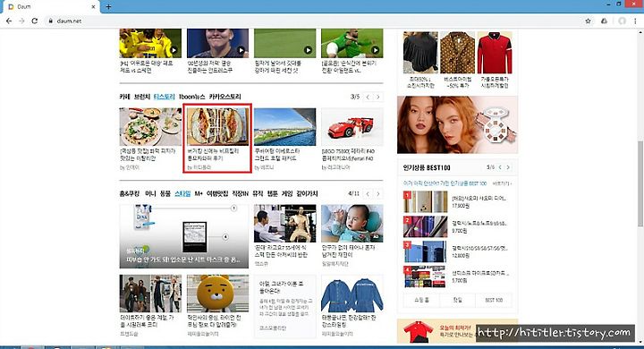The image size is (644, 349).
Task: Select the 카페 tab
Action: (124, 97)
